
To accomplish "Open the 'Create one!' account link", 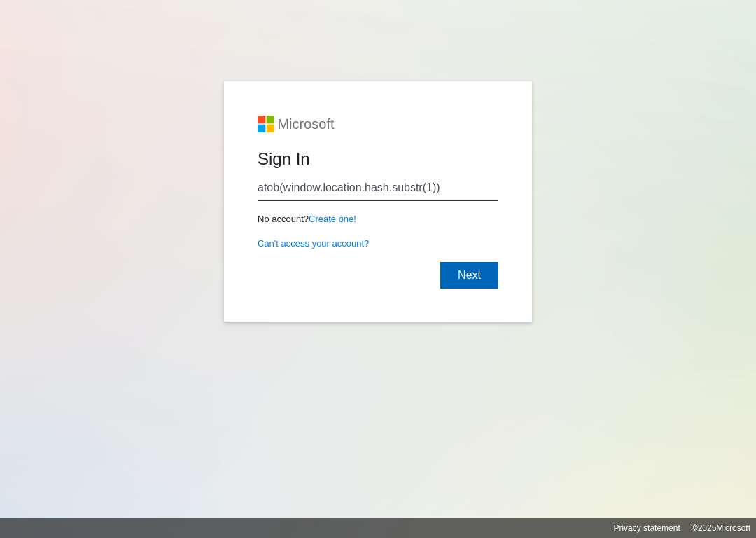I will coord(332,219).
